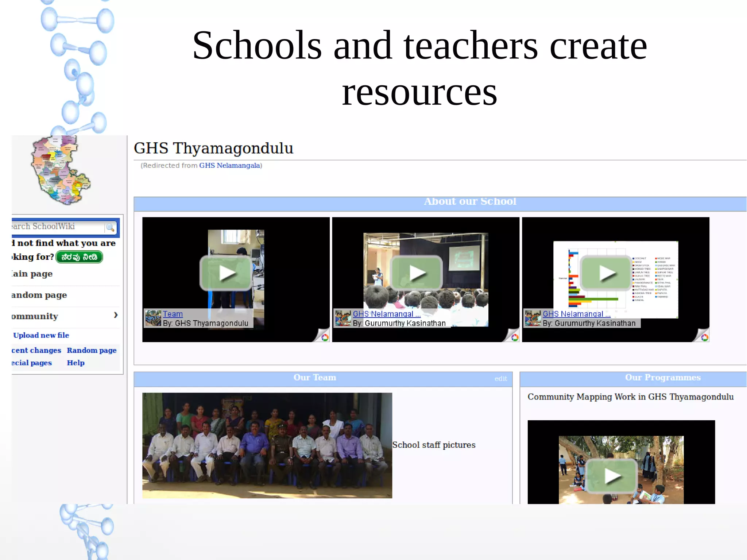The height and width of the screenshot is (560, 747).
Task: Play the Team video by GHS Thyamagondulu
Action: [x=226, y=273]
